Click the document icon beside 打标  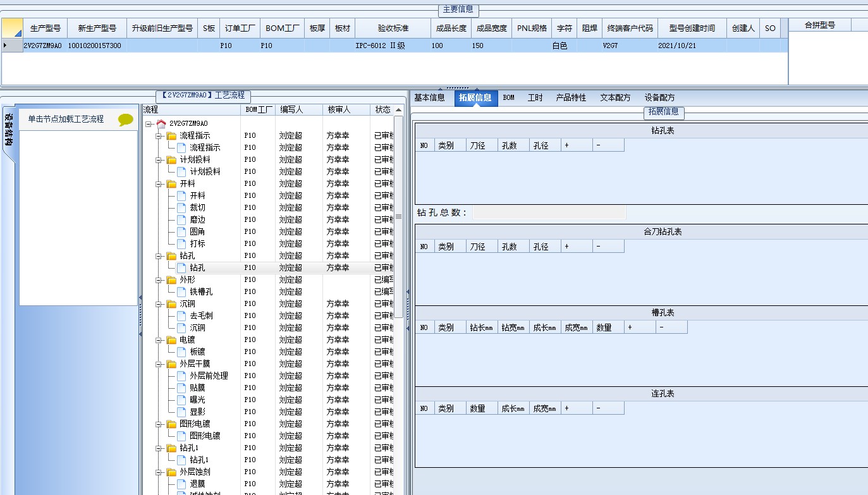181,243
